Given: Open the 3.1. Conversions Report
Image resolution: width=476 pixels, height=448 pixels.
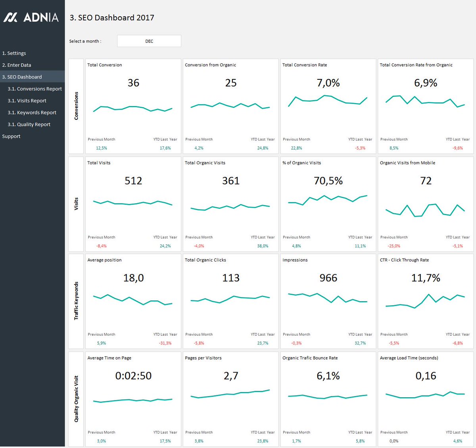Looking at the screenshot, I should tap(35, 88).
